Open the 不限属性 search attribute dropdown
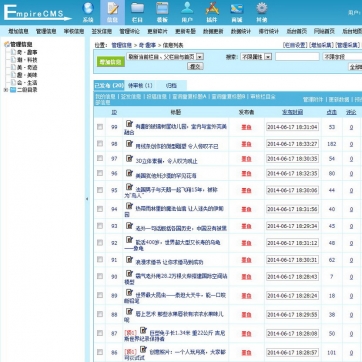The width and height of the screenshot is (362, 362). pyautogui.click(x=256, y=57)
